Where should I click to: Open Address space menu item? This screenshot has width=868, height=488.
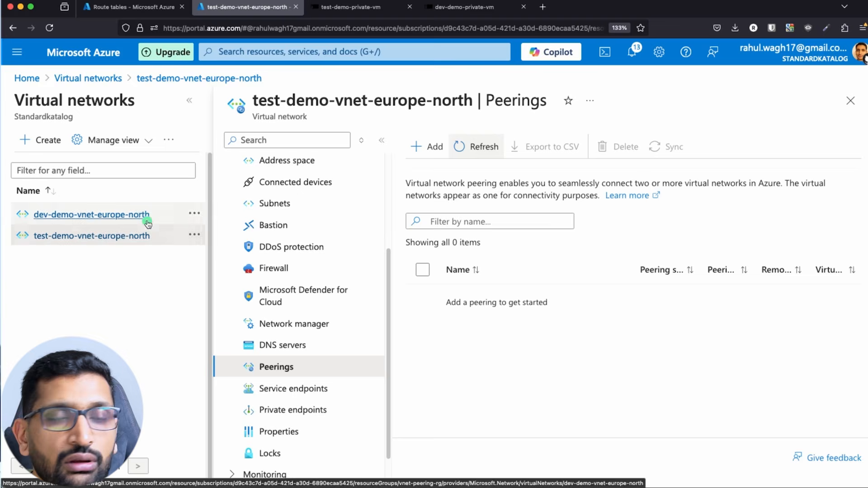(x=287, y=160)
